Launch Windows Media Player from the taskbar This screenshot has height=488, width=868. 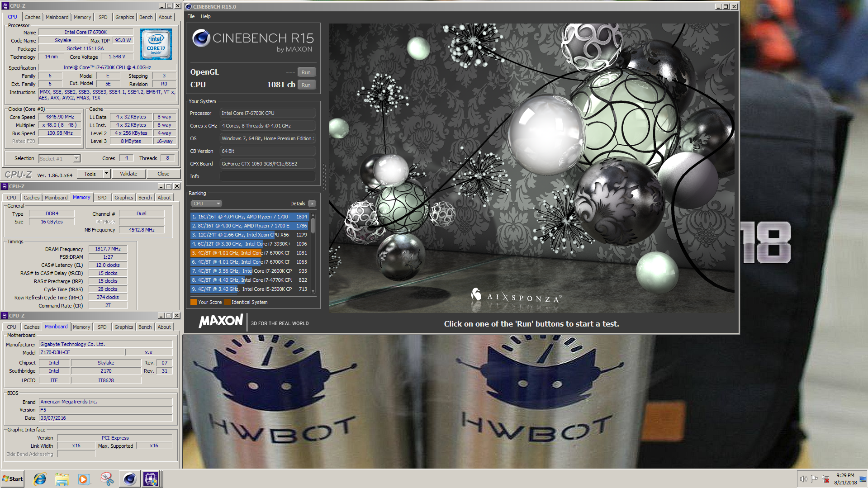[x=84, y=479]
